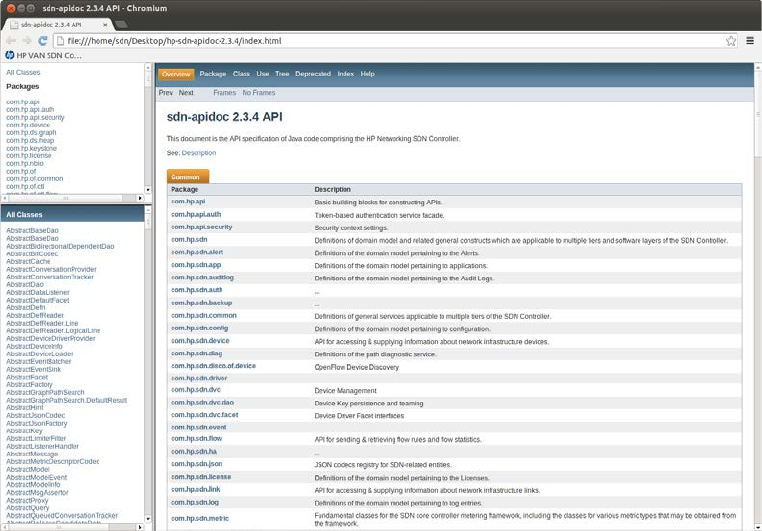Screen dimensions: 762x531
Task: Click "OpenFlow Device Discovery" description text
Action: [356, 367]
